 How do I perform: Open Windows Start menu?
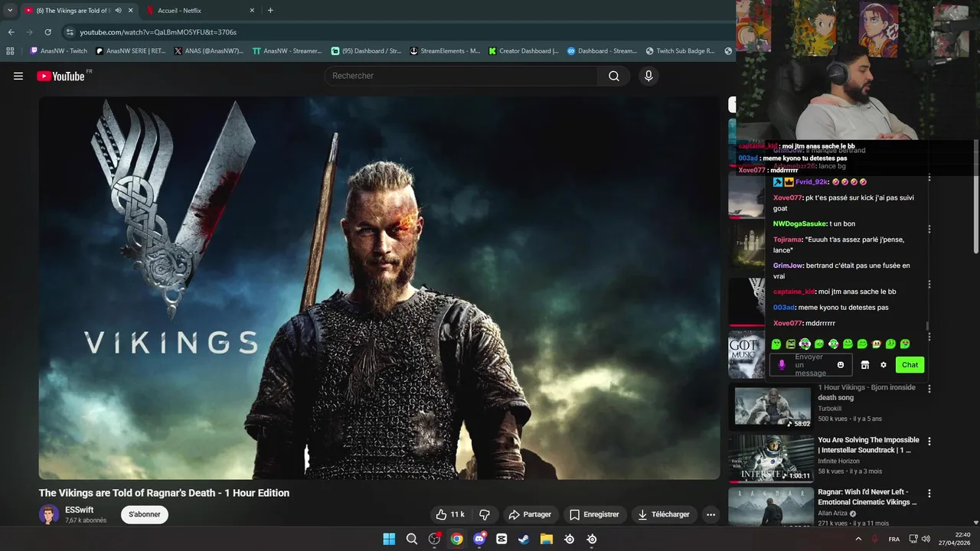389,539
